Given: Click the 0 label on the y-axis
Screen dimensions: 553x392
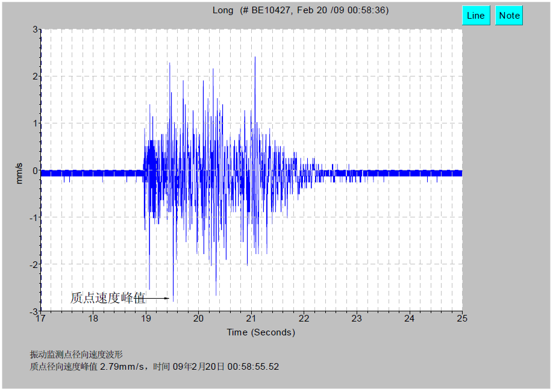Looking at the screenshot, I should tap(35, 170).
